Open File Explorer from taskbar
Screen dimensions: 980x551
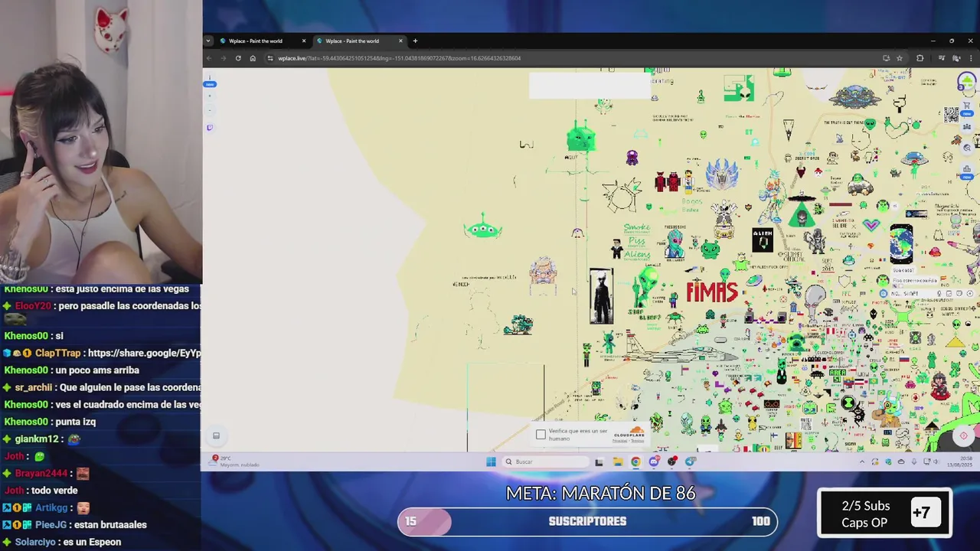point(617,461)
